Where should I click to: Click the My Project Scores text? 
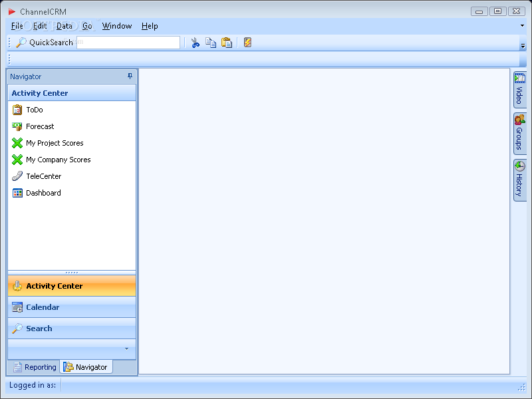point(55,143)
